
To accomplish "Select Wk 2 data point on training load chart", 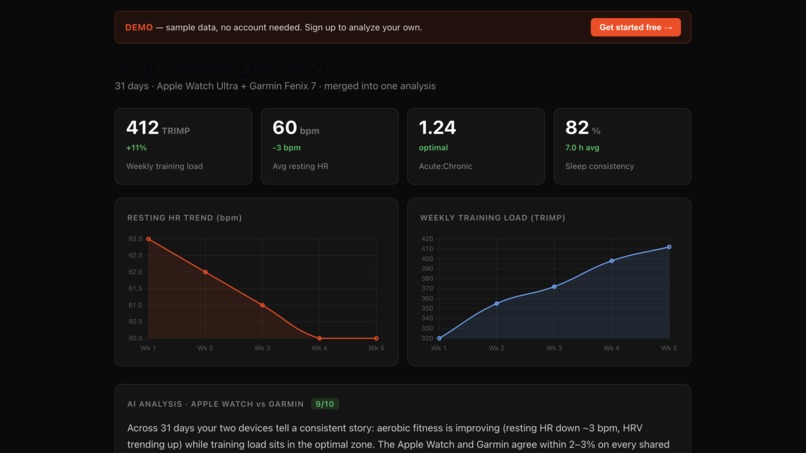I will [x=497, y=303].
